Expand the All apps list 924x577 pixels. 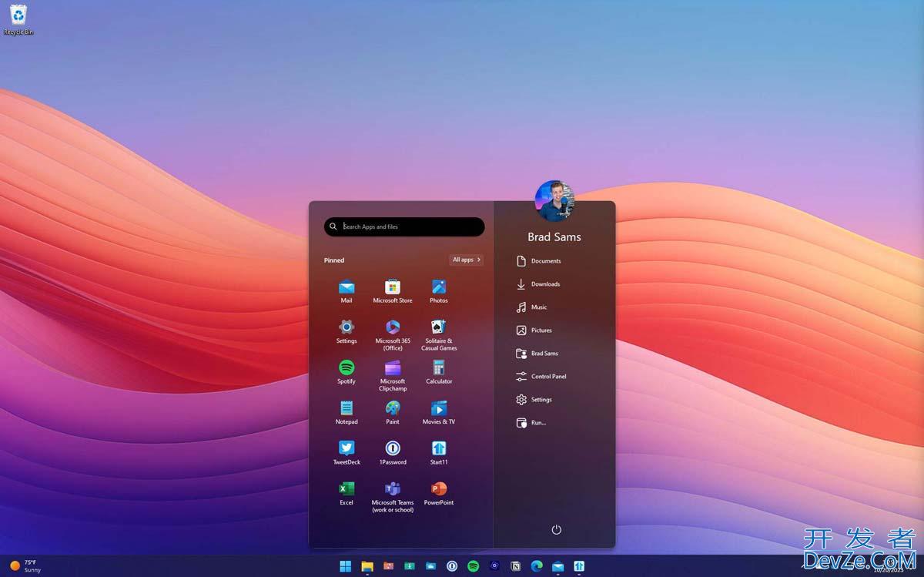click(467, 260)
